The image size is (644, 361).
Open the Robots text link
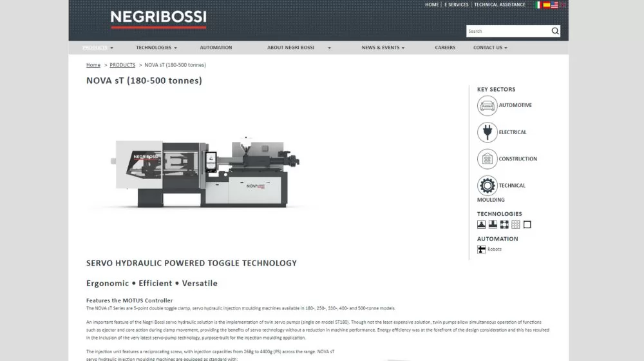tap(495, 249)
